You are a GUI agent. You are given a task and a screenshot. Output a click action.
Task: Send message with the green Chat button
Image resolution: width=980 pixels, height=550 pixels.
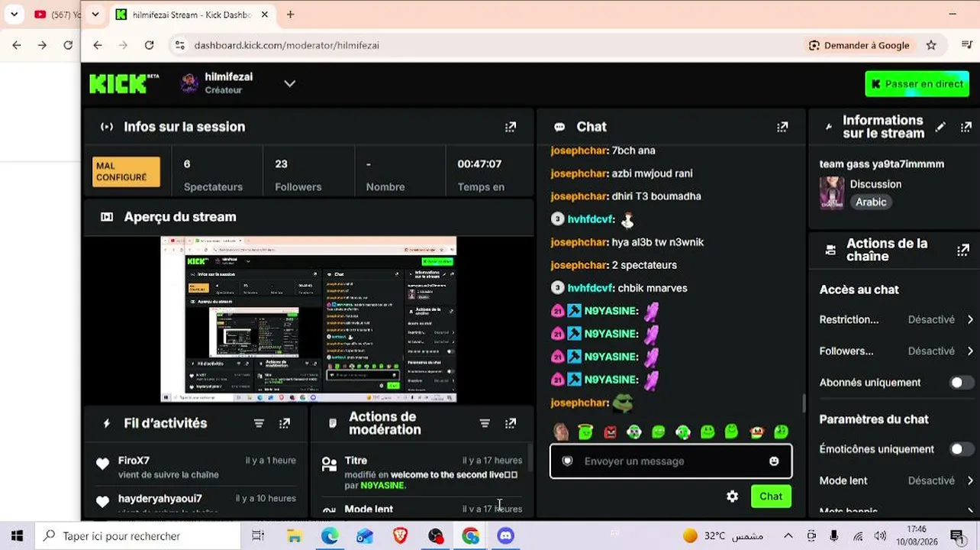(771, 497)
